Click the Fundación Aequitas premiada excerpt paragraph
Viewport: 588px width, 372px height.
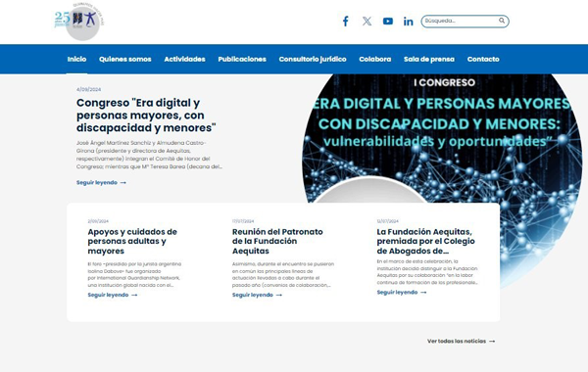(x=427, y=272)
